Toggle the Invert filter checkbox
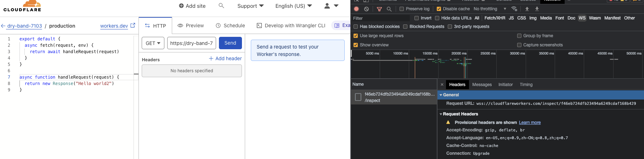Viewport: 644px width, 159px height. (x=417, y=18)
